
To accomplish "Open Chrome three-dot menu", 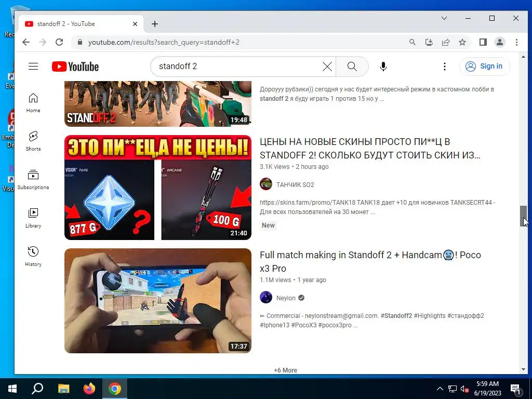I will (516, 42).
